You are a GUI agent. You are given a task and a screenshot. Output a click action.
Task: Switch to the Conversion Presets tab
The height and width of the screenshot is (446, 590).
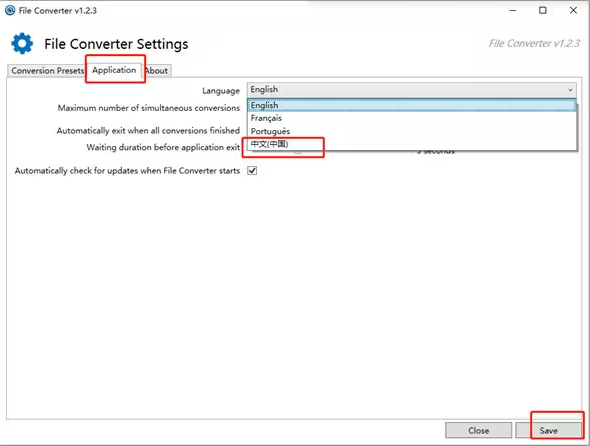point(47,71)
